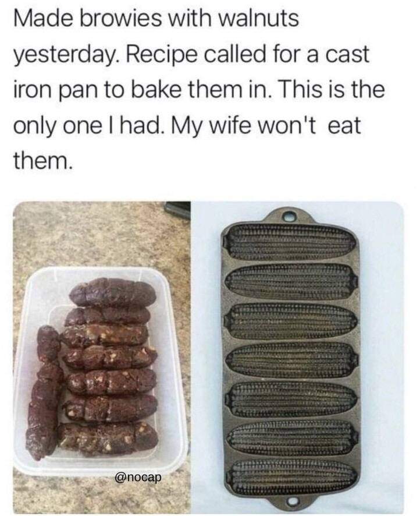
Task: Open the right photo of cast iron pan
Action: [x=297, y=358]
